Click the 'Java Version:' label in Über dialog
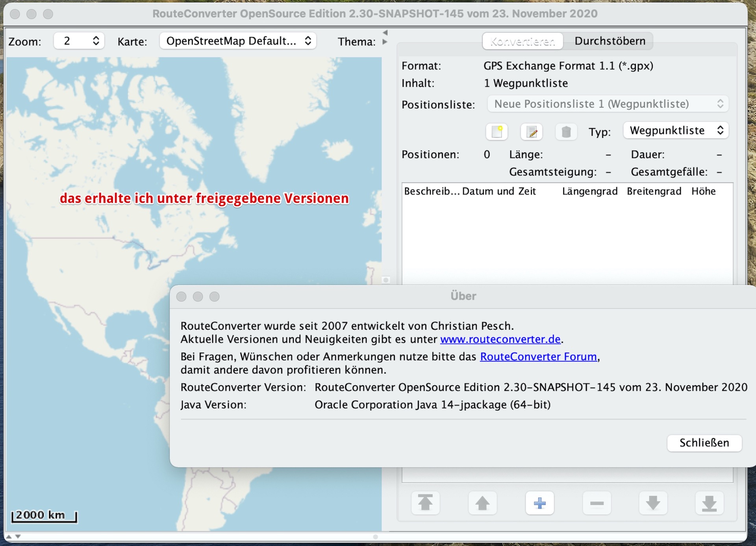This screenshot has width=756, height=546. click(x=213, y=405)
